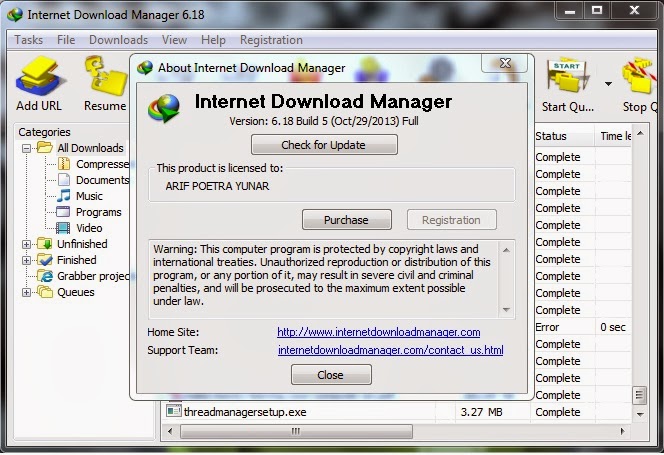Click the Queues folder icon

coord(44,292)
